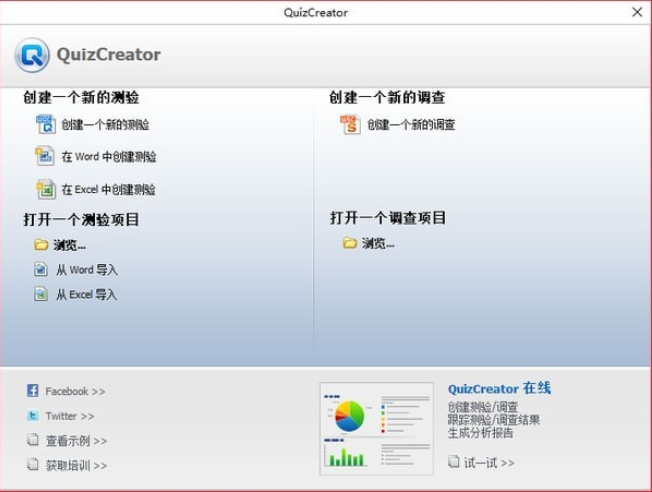Click the QuizCreator logo icon
This screenshot has width=652, height=492.
[32, 55]
